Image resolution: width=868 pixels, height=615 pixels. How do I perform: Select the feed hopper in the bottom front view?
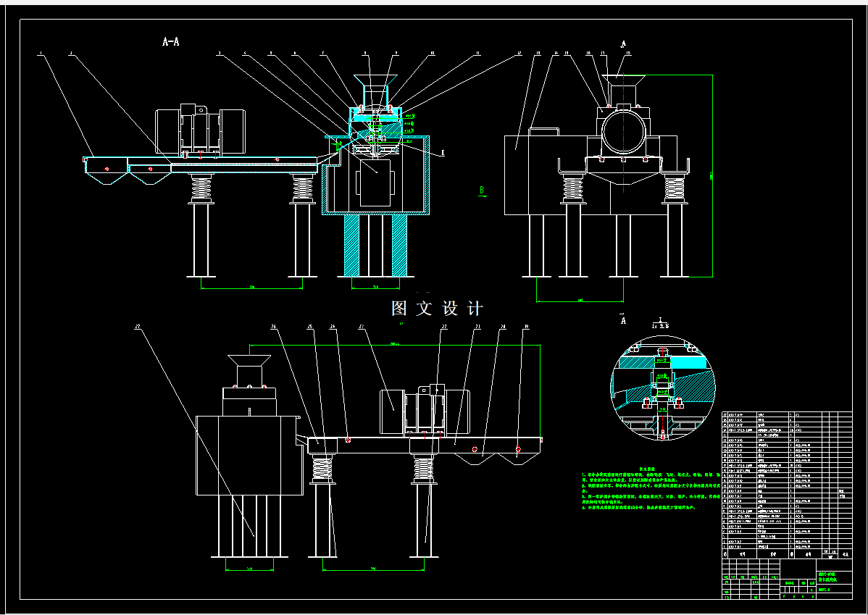coord(249,370)
